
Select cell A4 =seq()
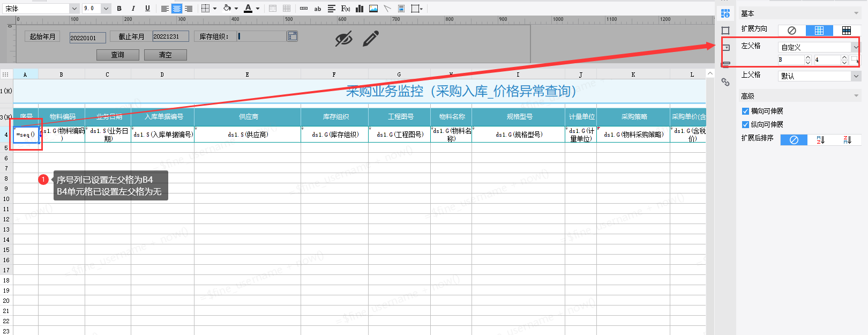(x=26, y=135)
